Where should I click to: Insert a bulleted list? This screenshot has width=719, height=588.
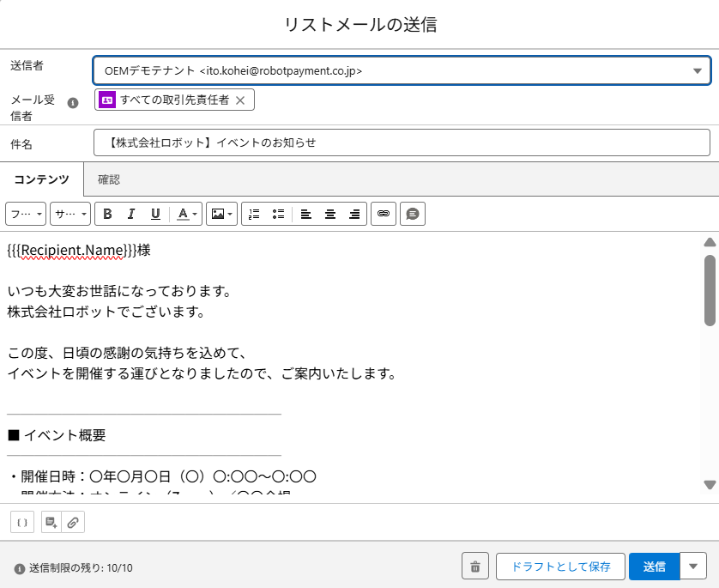pyautogui.click(x=277, y=214)
